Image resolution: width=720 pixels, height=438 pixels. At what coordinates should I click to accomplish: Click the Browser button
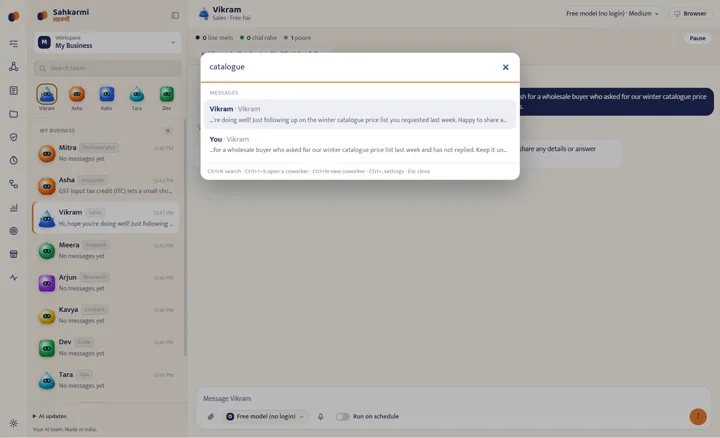tap(690, 14)
